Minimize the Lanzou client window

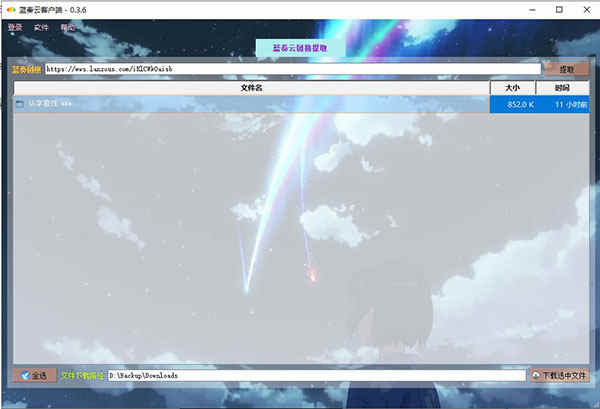click(532, 10)
